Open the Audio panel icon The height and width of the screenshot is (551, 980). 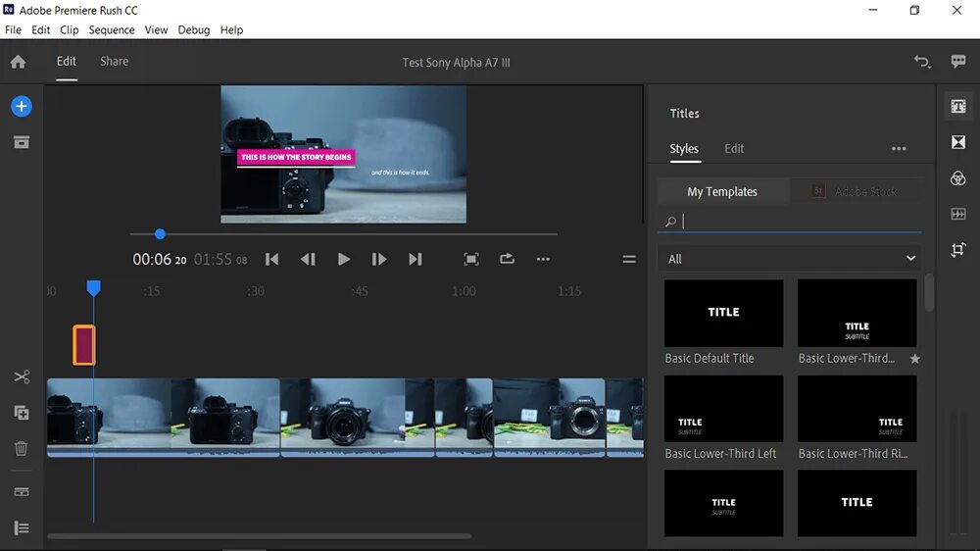coord(958,214)
